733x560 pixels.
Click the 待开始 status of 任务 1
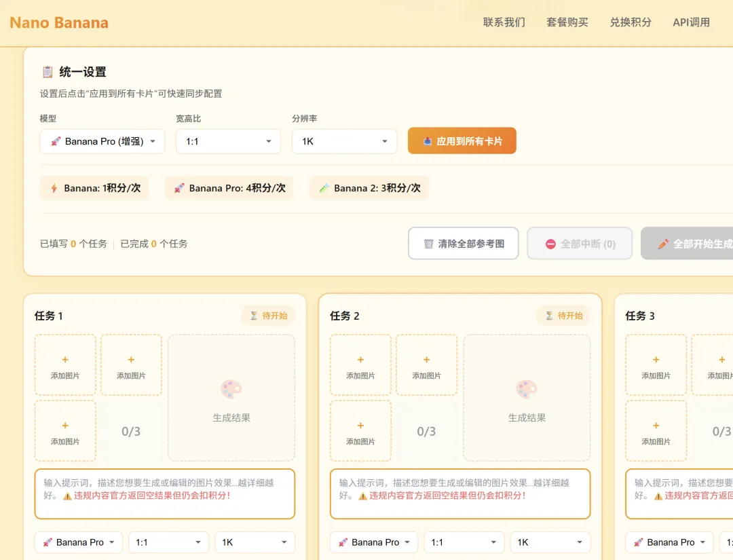[268, 316]
